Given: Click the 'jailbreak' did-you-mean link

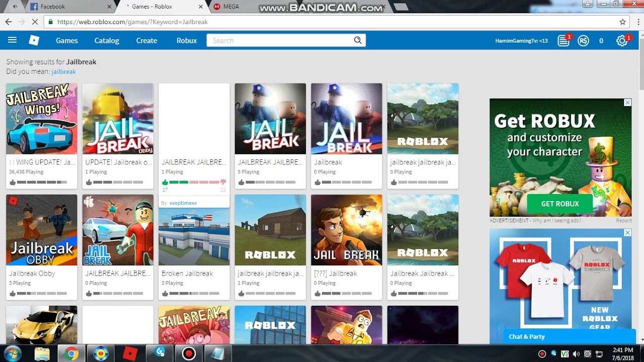Looking at the screenshot, I should click(63, 71).
